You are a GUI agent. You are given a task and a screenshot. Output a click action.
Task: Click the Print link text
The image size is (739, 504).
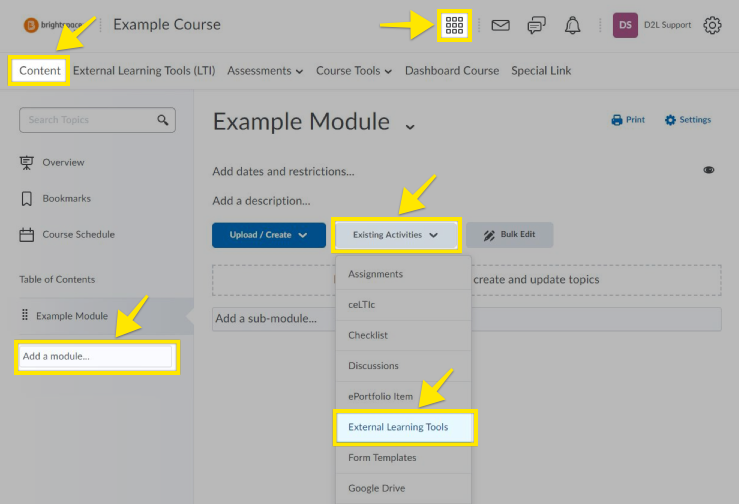pos(635,120)
